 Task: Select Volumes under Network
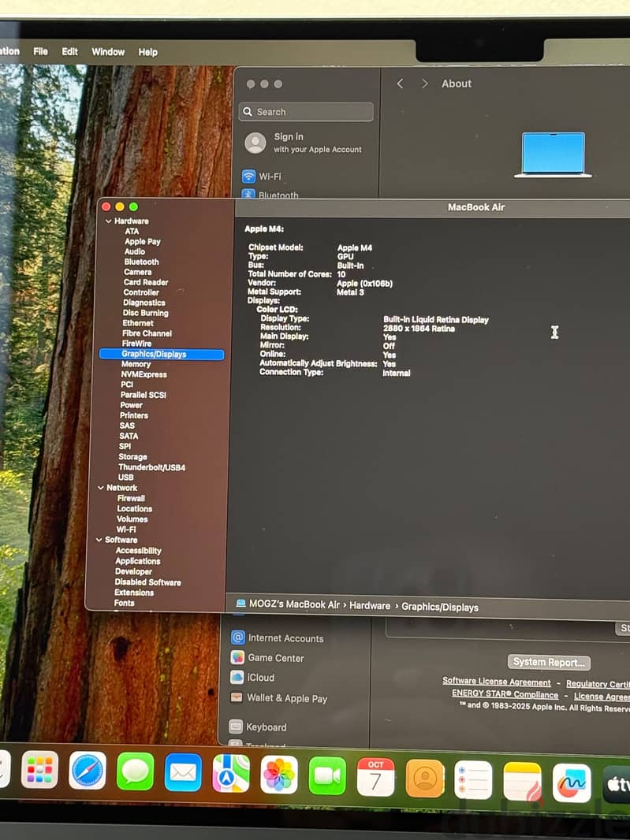pos(132,518)
